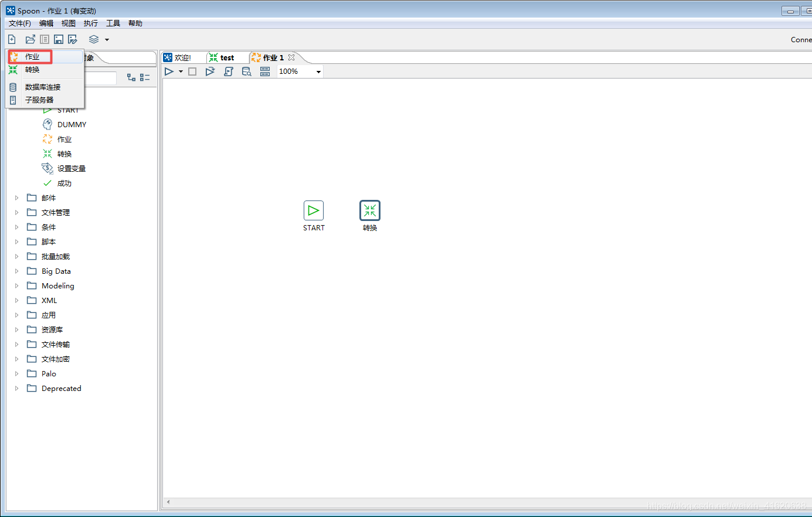Select 设置变量 entry in the tree
This screenshot has height=517, width=812.
pyautogui.click(x=72, y=169)
